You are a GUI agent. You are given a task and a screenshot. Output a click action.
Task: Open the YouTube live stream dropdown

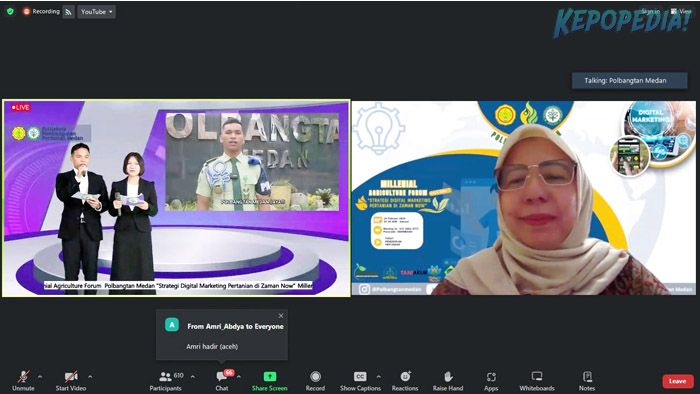pos(96,12)
